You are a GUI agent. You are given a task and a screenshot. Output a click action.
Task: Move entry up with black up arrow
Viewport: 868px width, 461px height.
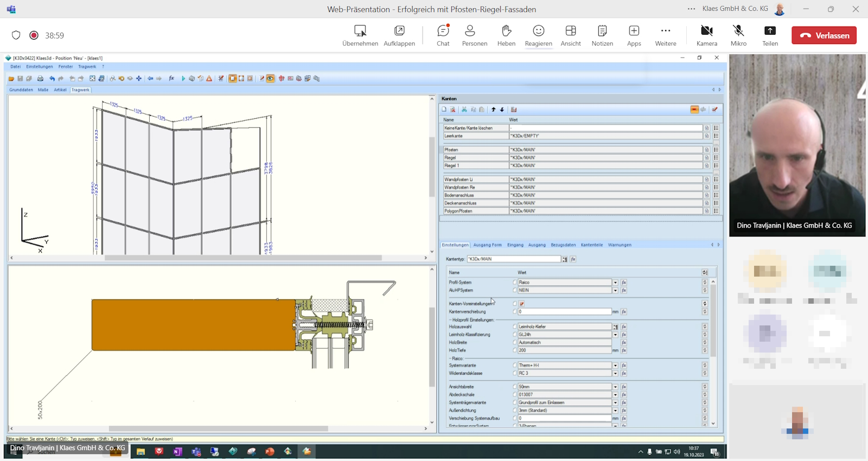tap(494, 110)
